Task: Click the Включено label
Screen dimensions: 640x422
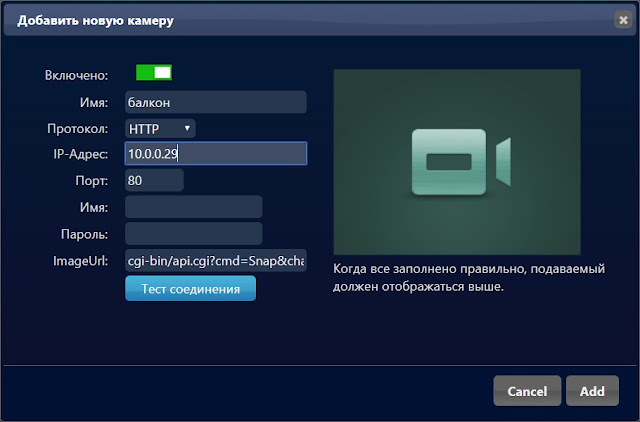Action: (76, 75)
